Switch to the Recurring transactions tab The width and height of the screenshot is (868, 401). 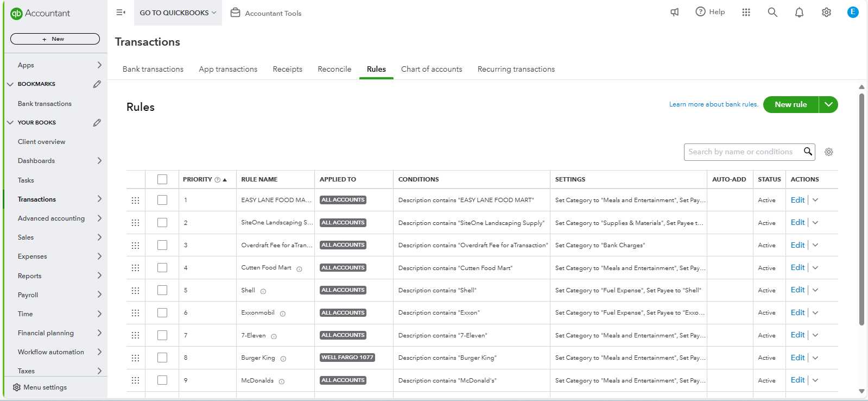(516, 69)
